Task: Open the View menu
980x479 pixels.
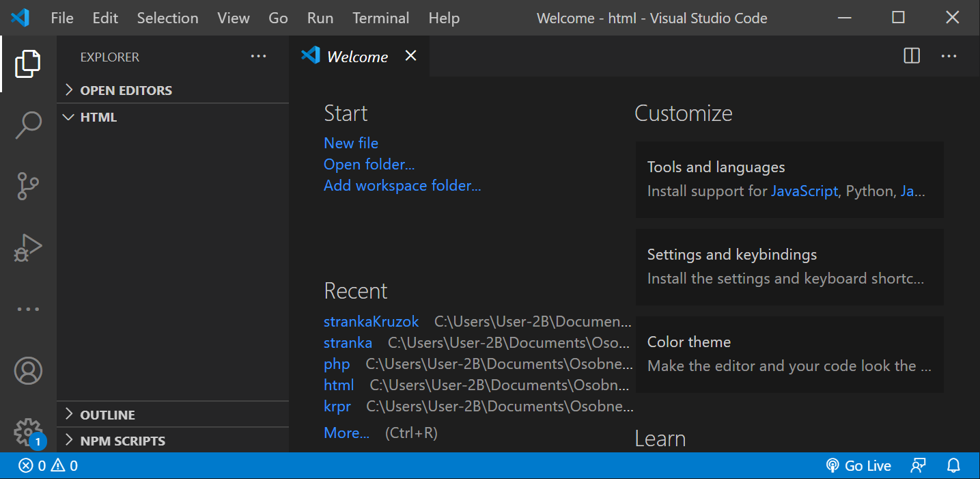Action: tap(234, 18)
